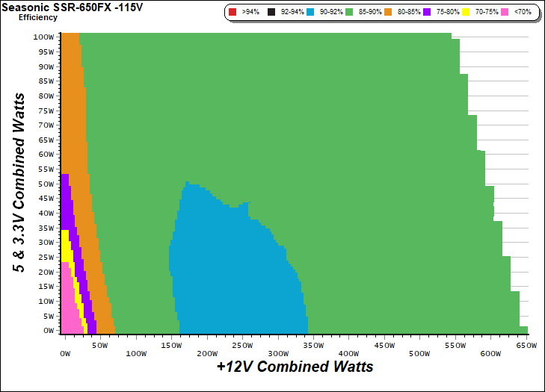Click the Efficiency subtitle text
Screen dimensions: 545x392
click(x=37, y=16)
